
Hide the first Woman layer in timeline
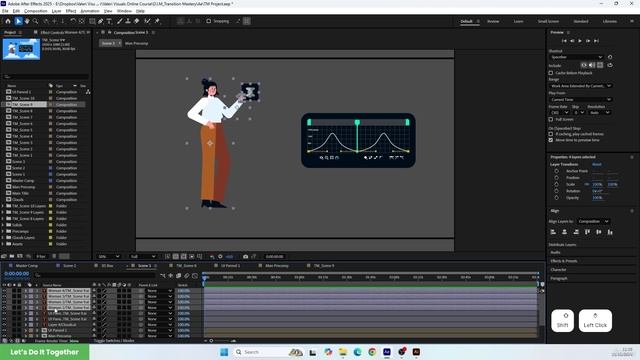4,291
